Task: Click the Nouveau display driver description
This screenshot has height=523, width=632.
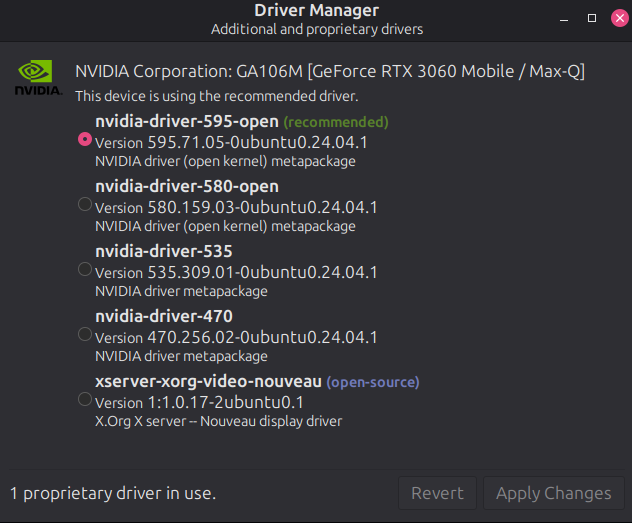Action: (218, 421)
